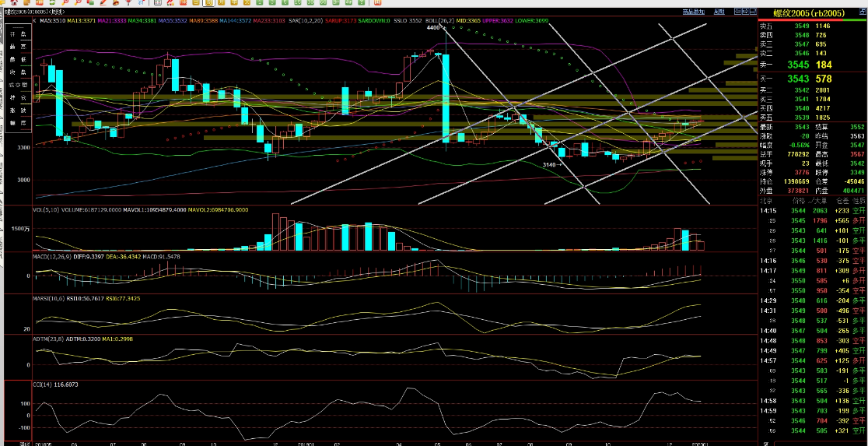Select the MA5:3510 indicator label
The image size is (868, 446).
(53, 20)
